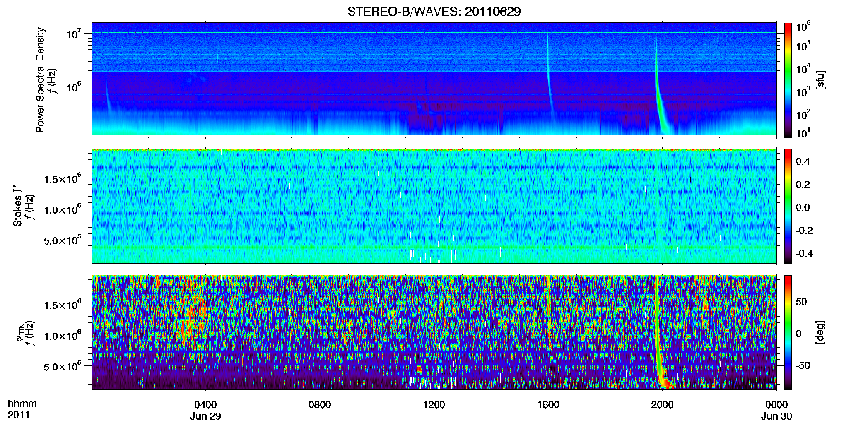
Task: Click the 0000 time tick label
Action: coord(776,404)
